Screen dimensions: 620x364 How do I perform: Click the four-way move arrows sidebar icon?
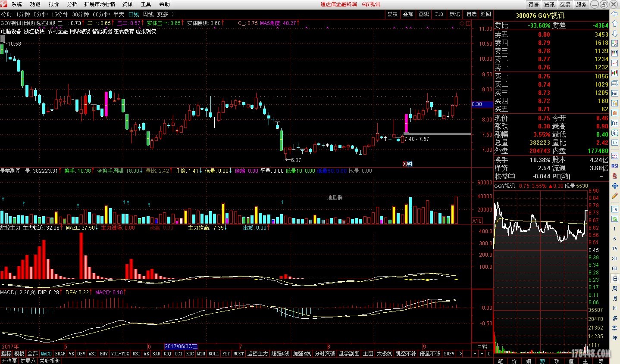tap(615, 186)
